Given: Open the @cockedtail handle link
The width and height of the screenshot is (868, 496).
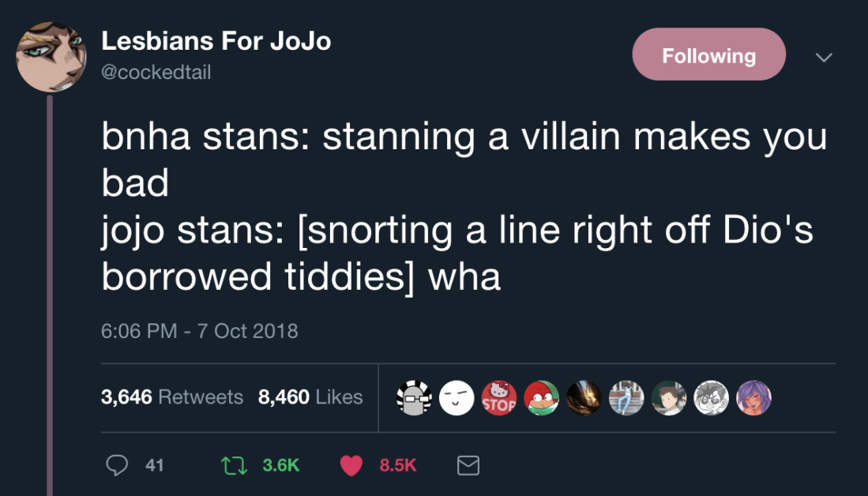Looking at the screenshot, I should [x=156, y=73].
